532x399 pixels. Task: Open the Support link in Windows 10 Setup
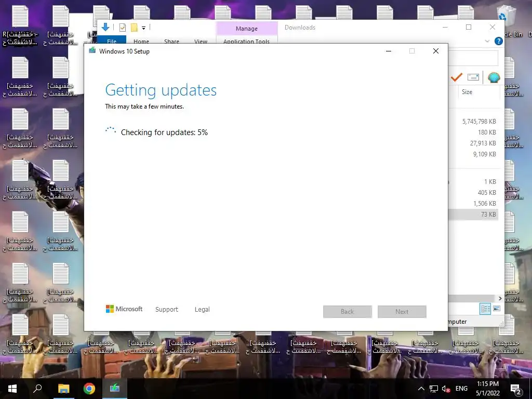(167, 310)
